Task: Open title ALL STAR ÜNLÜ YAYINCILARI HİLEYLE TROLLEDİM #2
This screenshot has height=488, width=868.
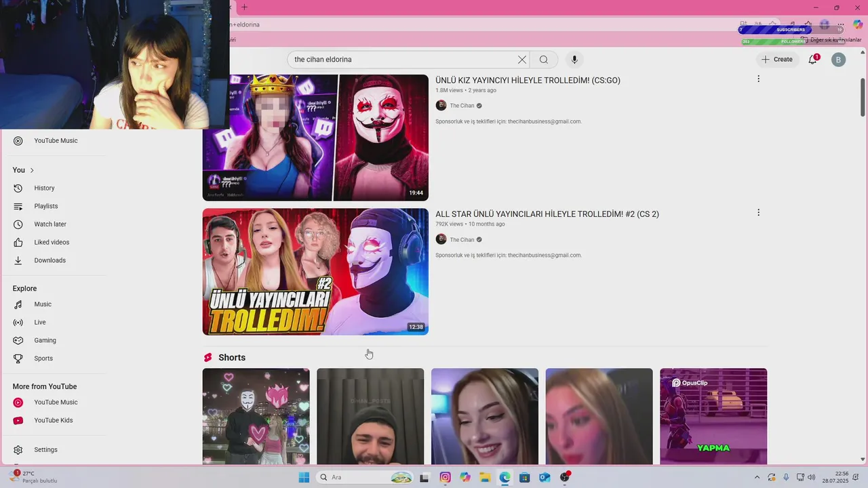Action: (x=547, y=214)
